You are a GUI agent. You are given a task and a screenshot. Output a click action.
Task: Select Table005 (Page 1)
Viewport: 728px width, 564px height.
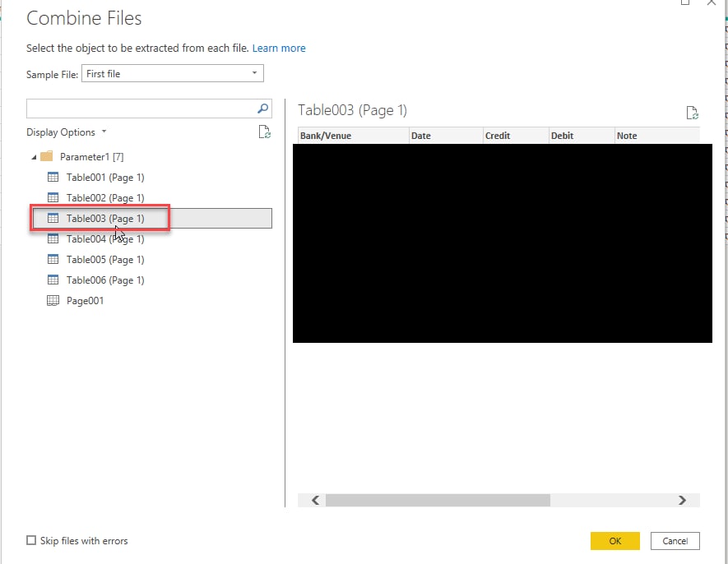coord(105,260)
